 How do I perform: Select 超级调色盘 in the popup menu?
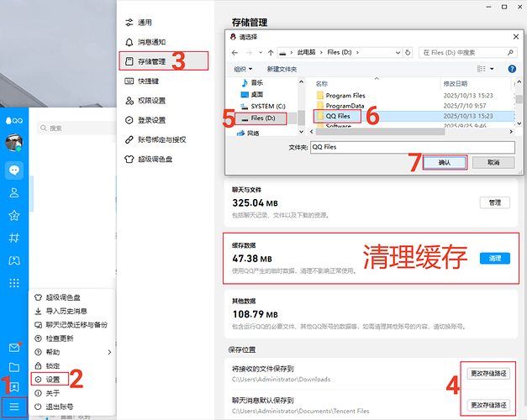tap(72, 297)
